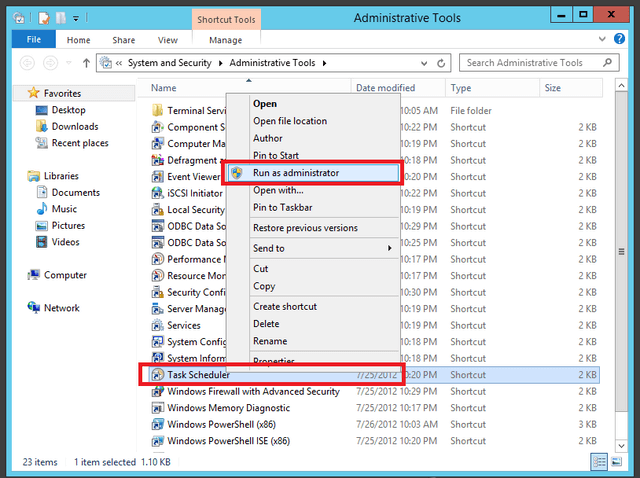This screenshot has height=478, width=640.
Task: Click the Event Viewer shortcut icon
Action: click(158, 177)
